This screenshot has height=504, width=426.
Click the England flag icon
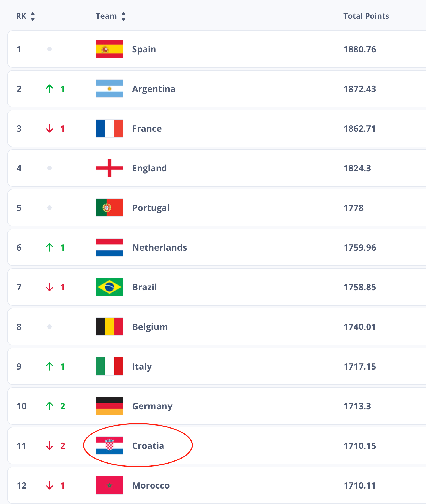(109, 168)
